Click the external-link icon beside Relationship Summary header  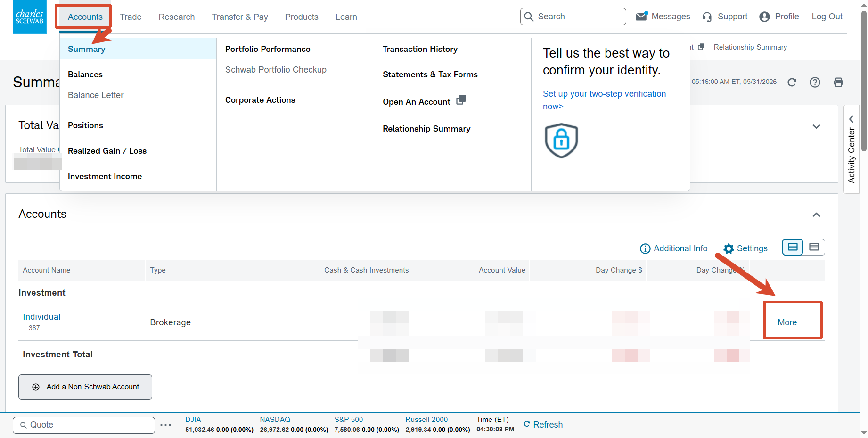pyautogui.click(x=701, y=47)
